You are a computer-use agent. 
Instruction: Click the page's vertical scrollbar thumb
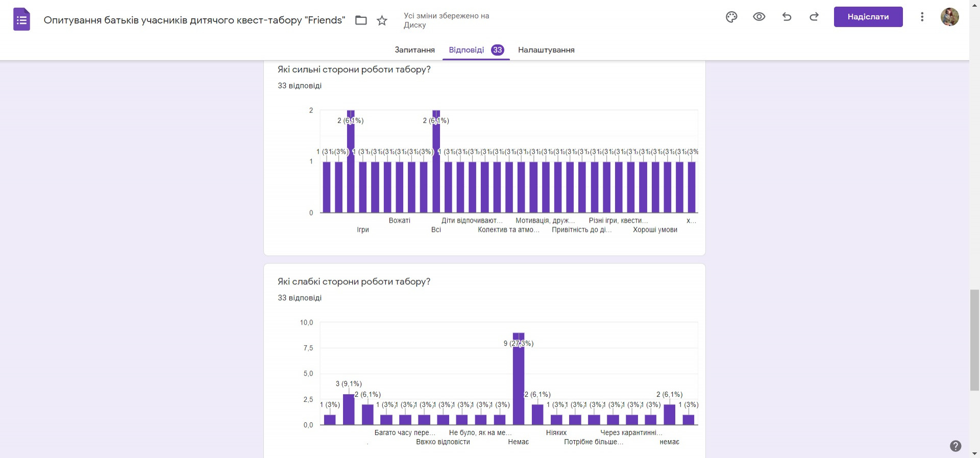tap(974, 340)
